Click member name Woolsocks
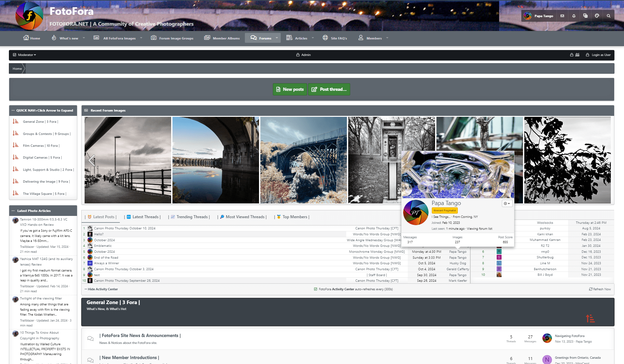This screenshot has width=624, height=364. click(x=545, y=223)
